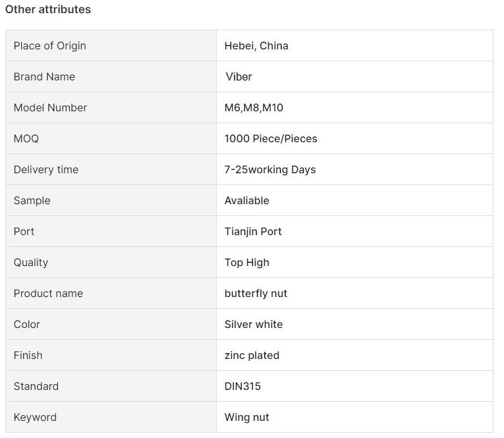The height and width of the screenshot is (438, 504).
Task: Click the "1000 Piece/Pieces" MOQ value
Action: pyautogui.click(x=271, y=139)
